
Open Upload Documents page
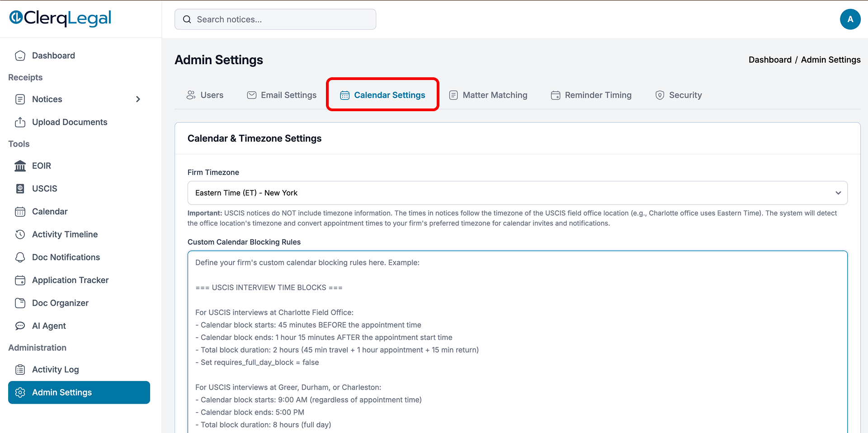pyautogui.click(x=79, y=122)
